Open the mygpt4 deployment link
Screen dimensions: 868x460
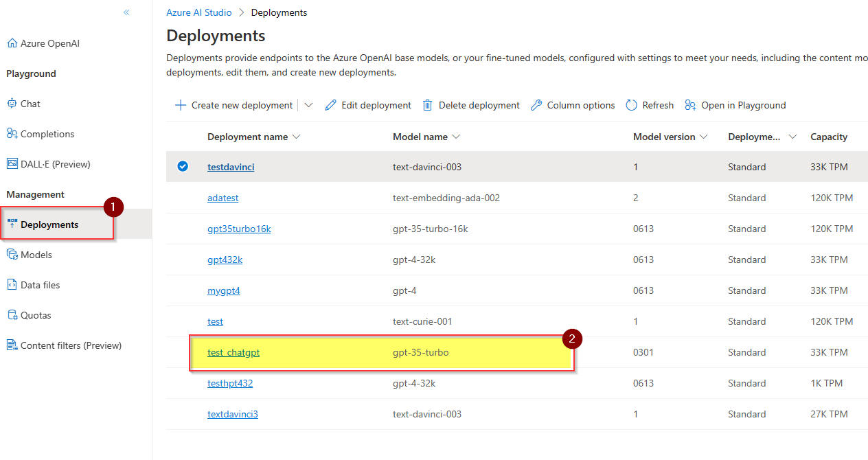point(224,290)
